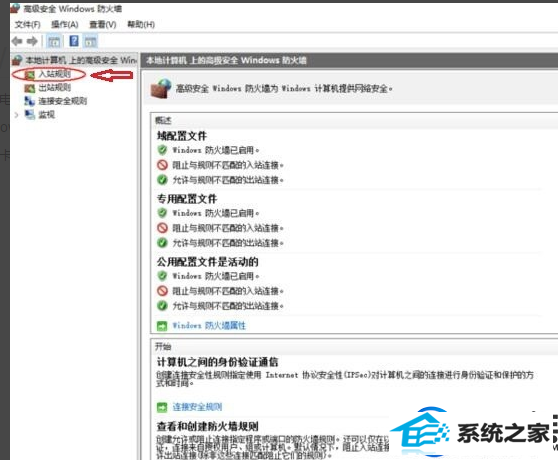Select the 本地计算机 root tree node

tap(81, 60)
